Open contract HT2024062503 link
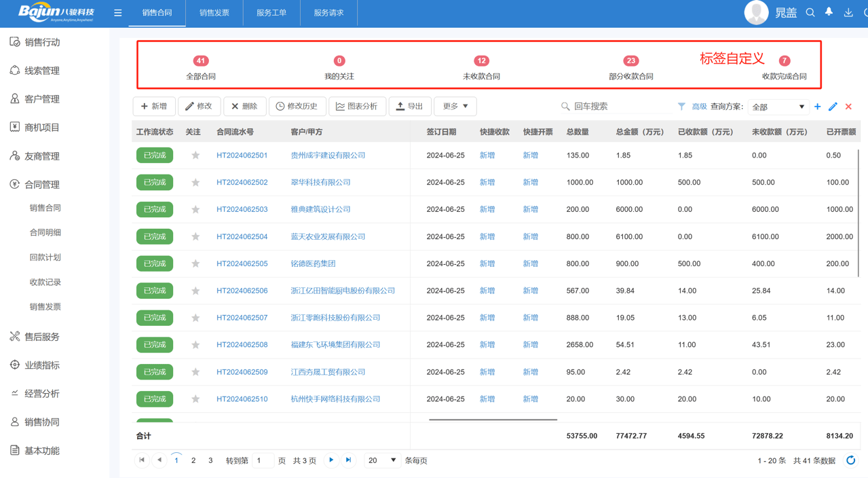Image resolution: width=868 pixels, height=478 pixels. (x=241, y=209)
